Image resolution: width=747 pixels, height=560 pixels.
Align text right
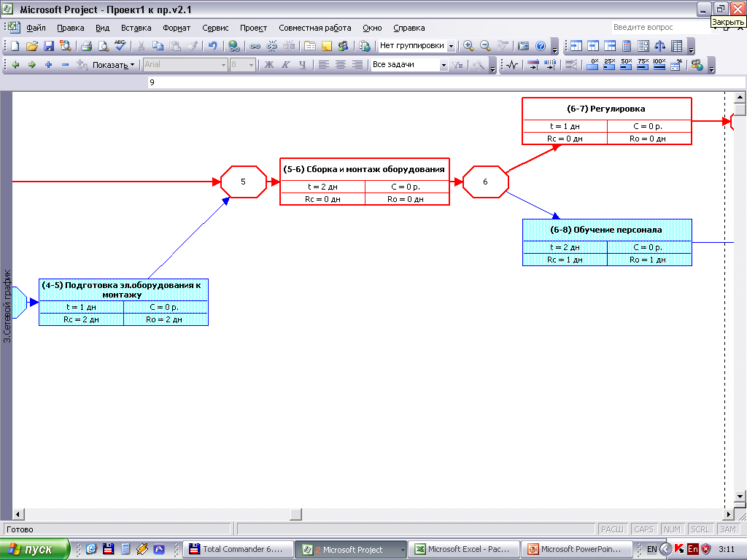357,65
